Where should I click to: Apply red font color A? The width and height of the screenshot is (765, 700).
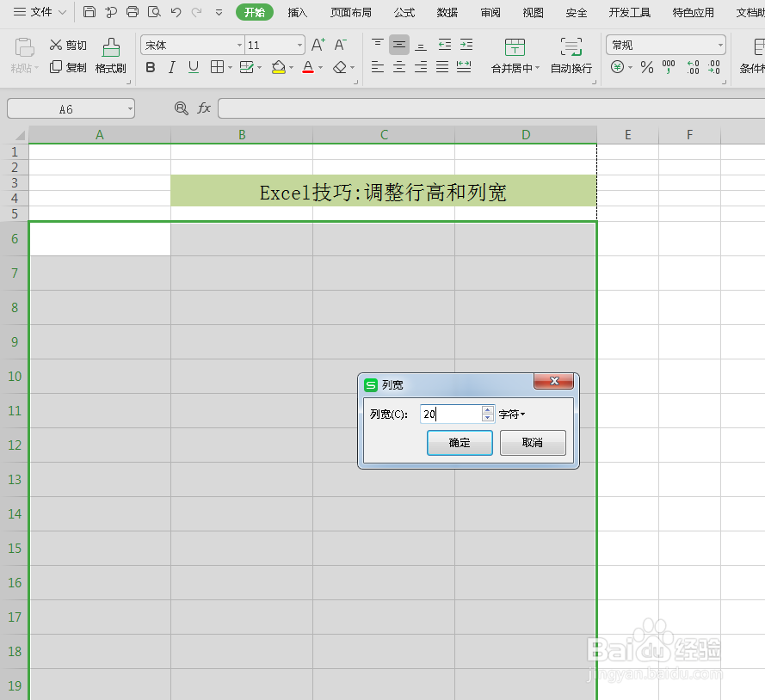(308, 67)
